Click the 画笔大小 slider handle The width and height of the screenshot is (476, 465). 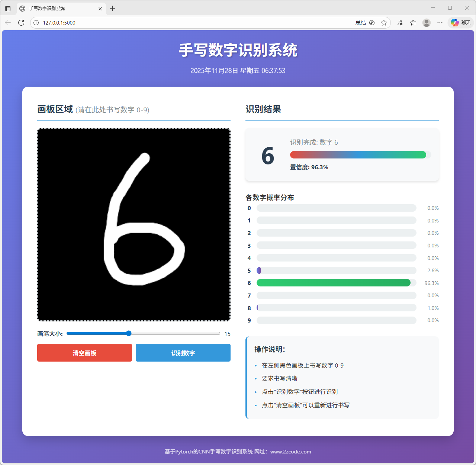(x=129, y=333)
